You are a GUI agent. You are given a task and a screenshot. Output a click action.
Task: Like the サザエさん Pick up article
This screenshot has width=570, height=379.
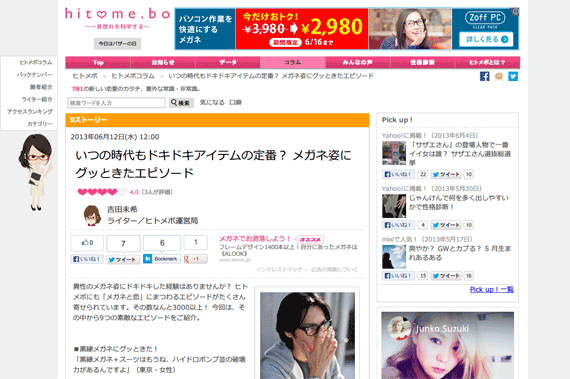pyautogui.click(x=398, y=174)
